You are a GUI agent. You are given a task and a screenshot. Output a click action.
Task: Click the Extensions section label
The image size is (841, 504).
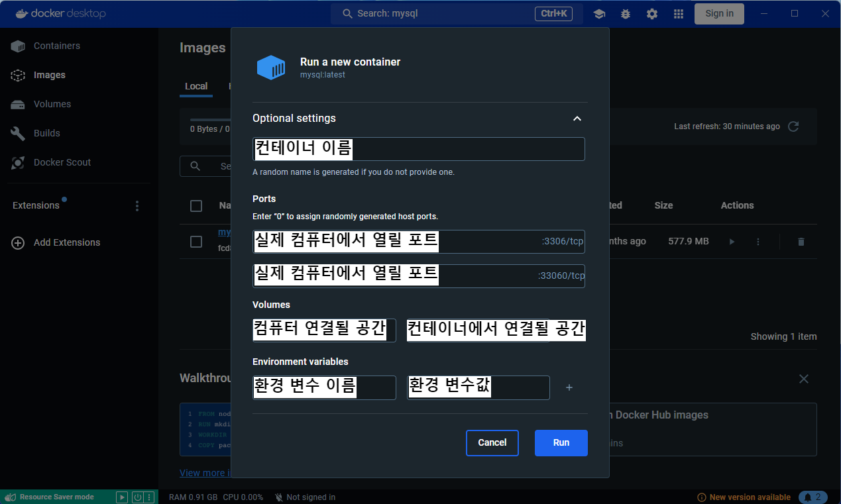coord(36,206)
